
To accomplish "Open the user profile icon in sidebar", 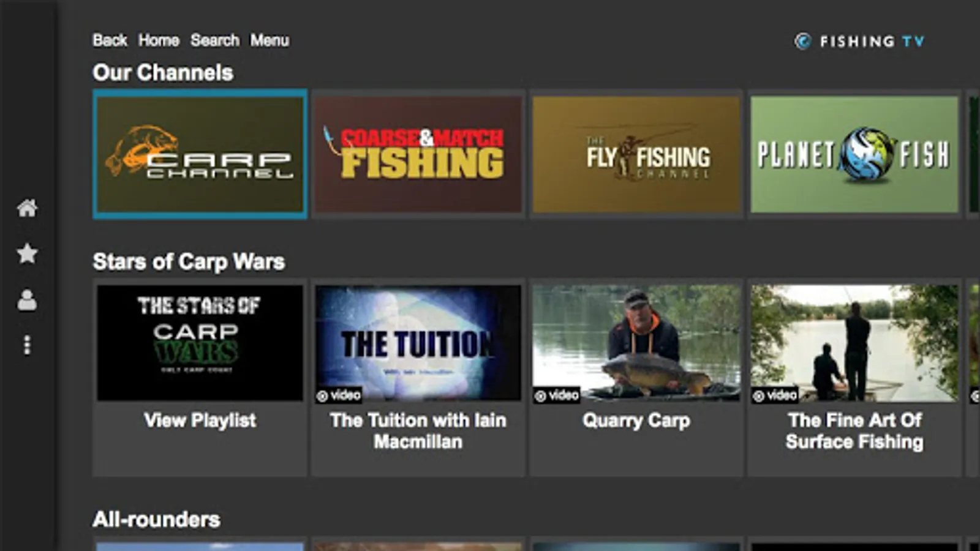I will (x=27, y=300).
